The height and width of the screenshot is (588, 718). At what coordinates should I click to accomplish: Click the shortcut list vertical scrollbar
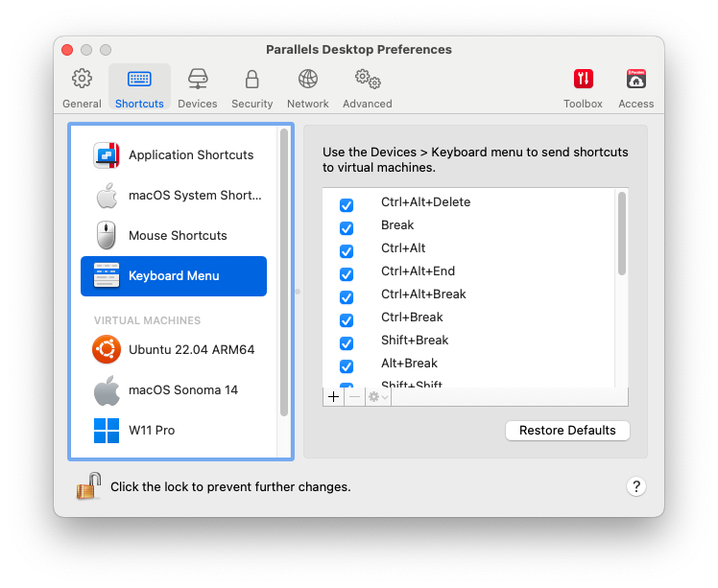[x=622, y=235]
